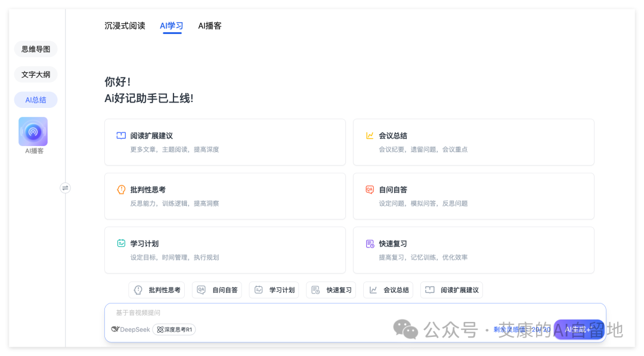Click the 自问自答 quick prompt chip
Image resolution: width=644 pixels, height=356 pixels.
pos(217,290)
